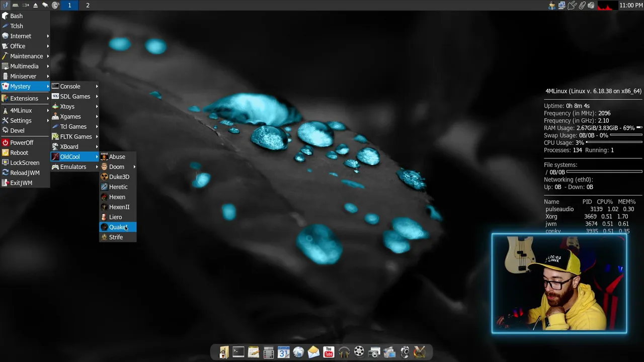Open the network computers tray icon
The image size is (644, 362).
[561, 5]
